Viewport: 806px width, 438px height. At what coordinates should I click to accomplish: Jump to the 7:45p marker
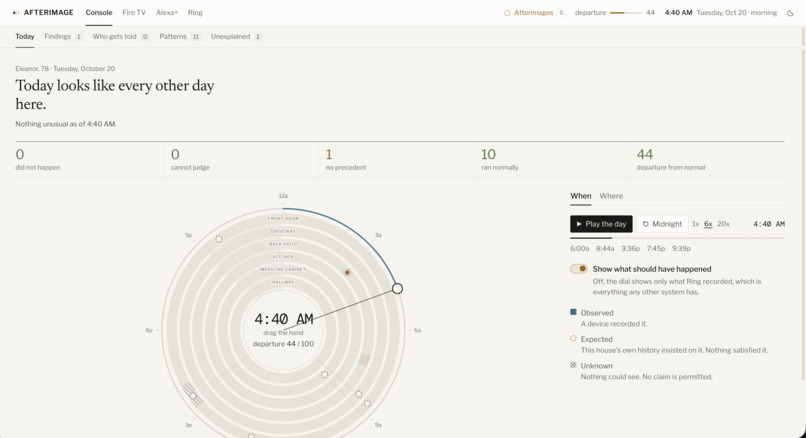(655, 248)
